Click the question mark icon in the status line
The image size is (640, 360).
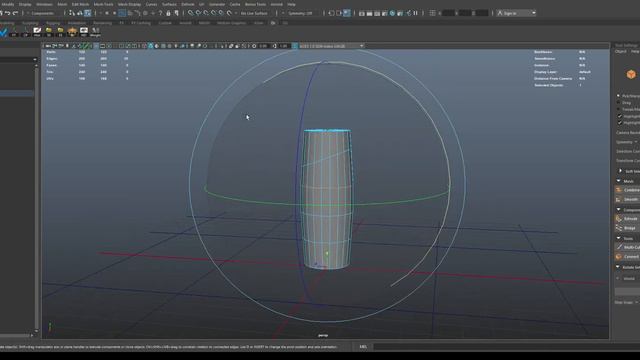[x=160, y=13]
